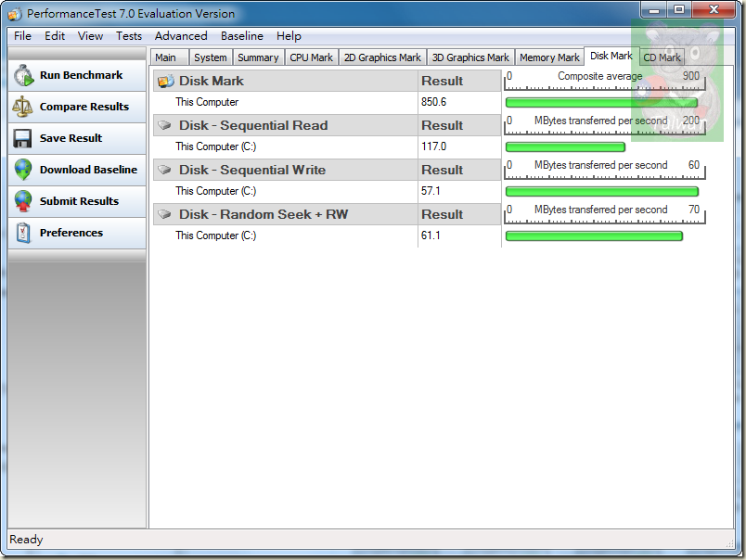Click the Sequential Read drive icon
Screen dimensions: 746x560
(164, 125)
